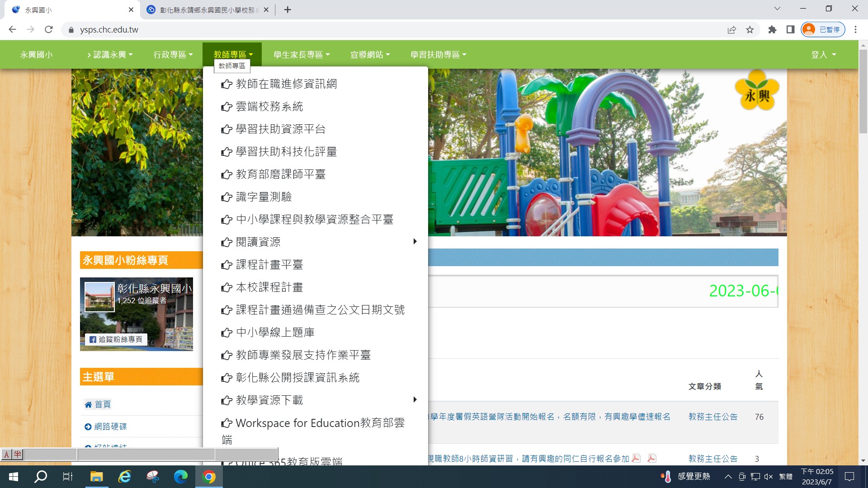The image size is (868, 488).
Task: Select 彰化縣公開授課資訊系統 entry
Action: 290,378
